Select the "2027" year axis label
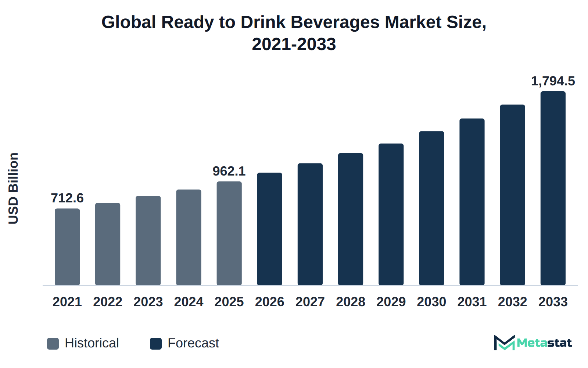This screenshot has width=588, height=368. coord(310,302)
